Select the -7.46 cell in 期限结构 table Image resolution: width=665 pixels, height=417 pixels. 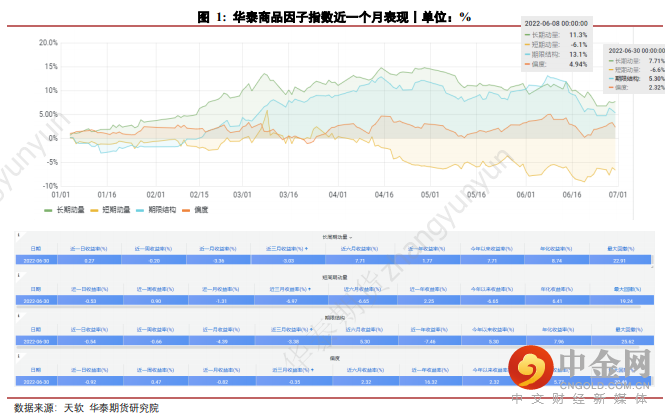click(x=430, y=341)
